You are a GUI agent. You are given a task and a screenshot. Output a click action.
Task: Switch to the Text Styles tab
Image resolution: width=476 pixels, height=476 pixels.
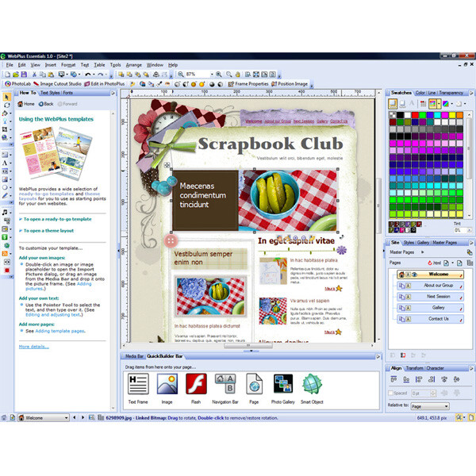(50, 93)
